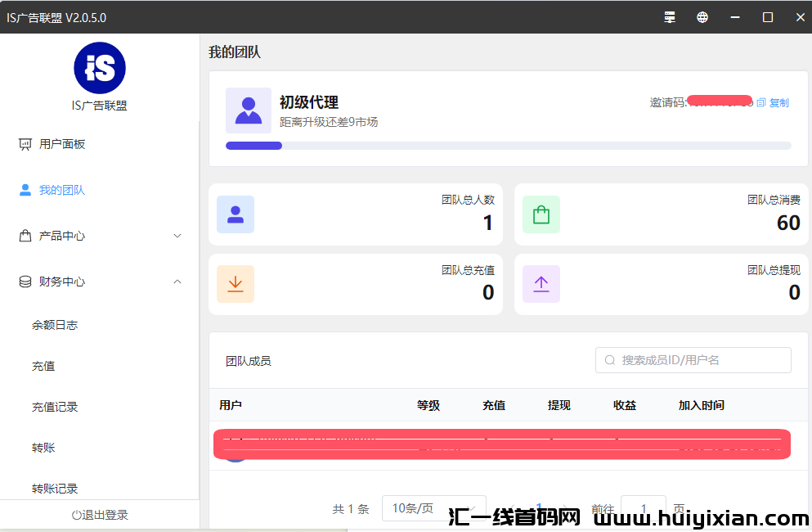Click the IS广告联盟 logo icon
Image resolution: width=812 pixels, height=532 pixels.
click(x=99, y=68)
